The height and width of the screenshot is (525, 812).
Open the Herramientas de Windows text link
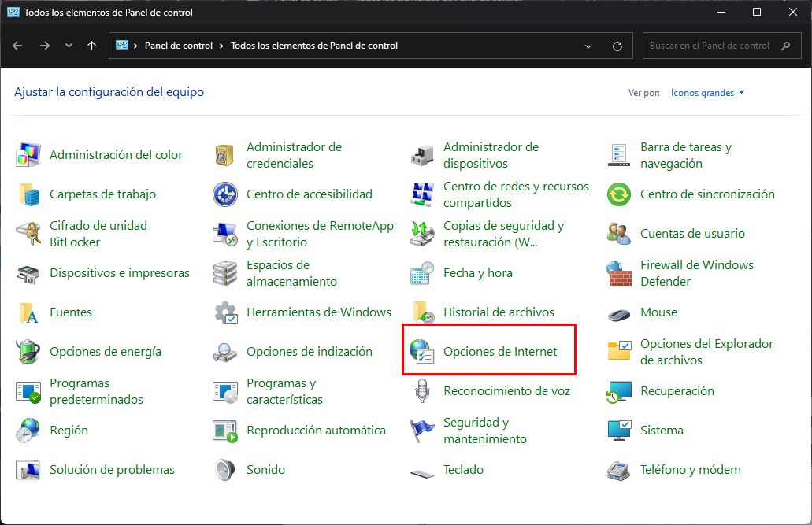[319, 312]
